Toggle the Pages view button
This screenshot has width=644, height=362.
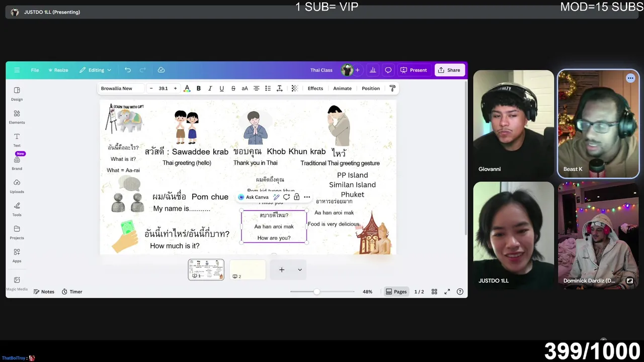[x=395, y=292]
